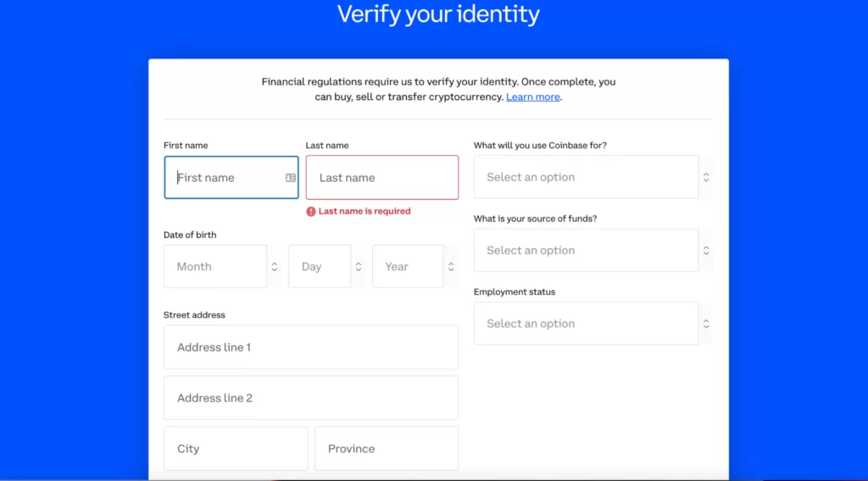Click the stepper arrows beside Day

pyautogui.click(x=359, y=267)
